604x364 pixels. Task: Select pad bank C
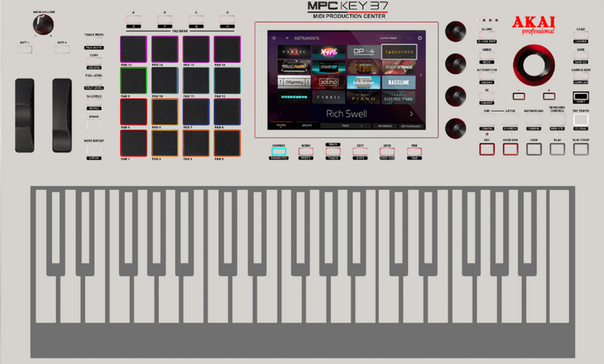196,19
